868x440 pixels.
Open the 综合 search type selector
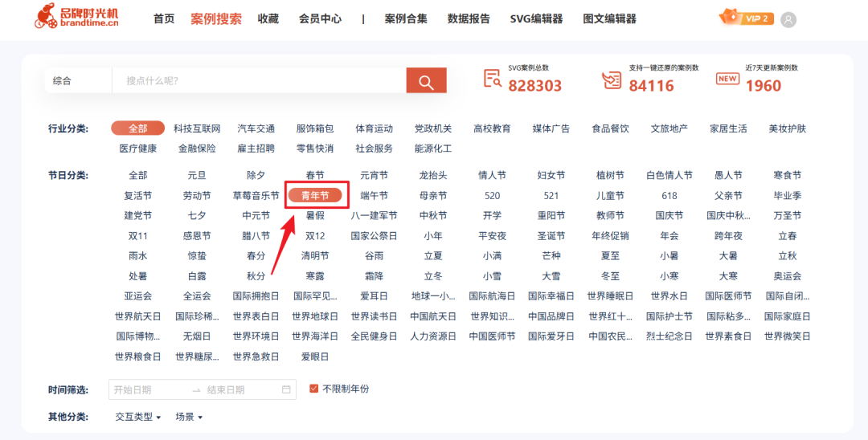pos(78,81)
